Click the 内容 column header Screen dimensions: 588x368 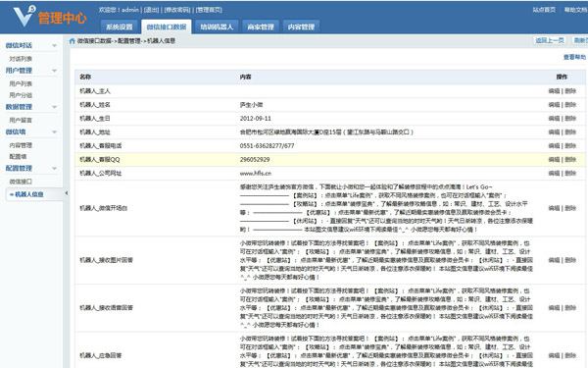[x=246, y=77]
